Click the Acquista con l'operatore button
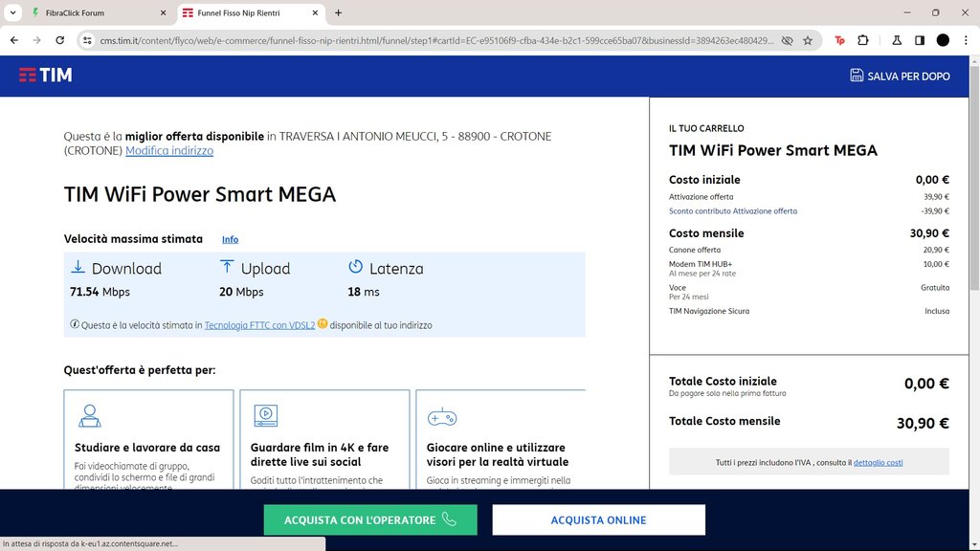This screenshot has height=551, width=980. point(370,519)
